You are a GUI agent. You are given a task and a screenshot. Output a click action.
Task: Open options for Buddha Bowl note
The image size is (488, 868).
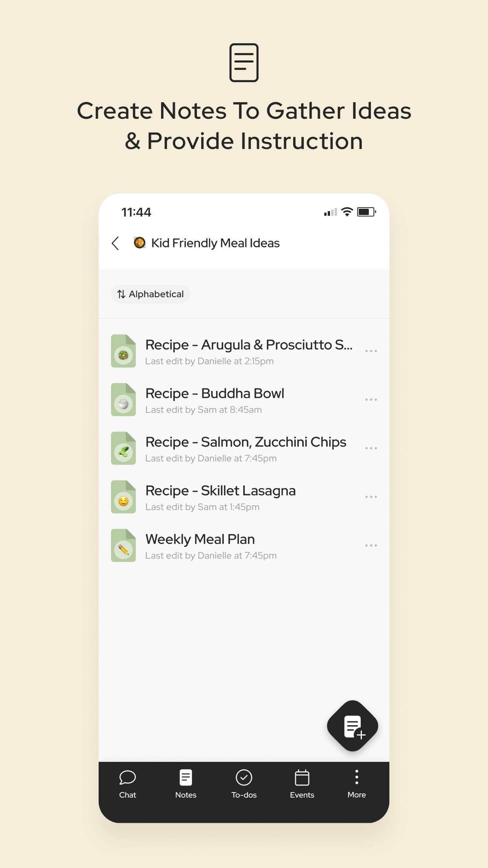pyautogui.click(x=371, y=399)
